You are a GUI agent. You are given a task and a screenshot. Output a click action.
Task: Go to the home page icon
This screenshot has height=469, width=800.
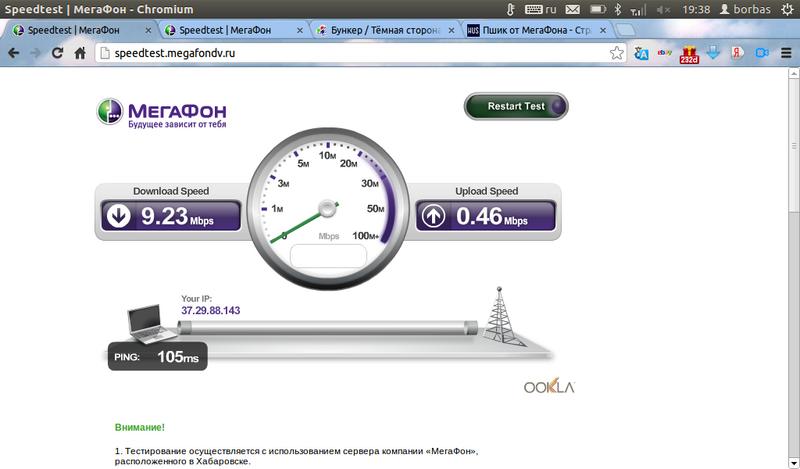coord(80,53)
